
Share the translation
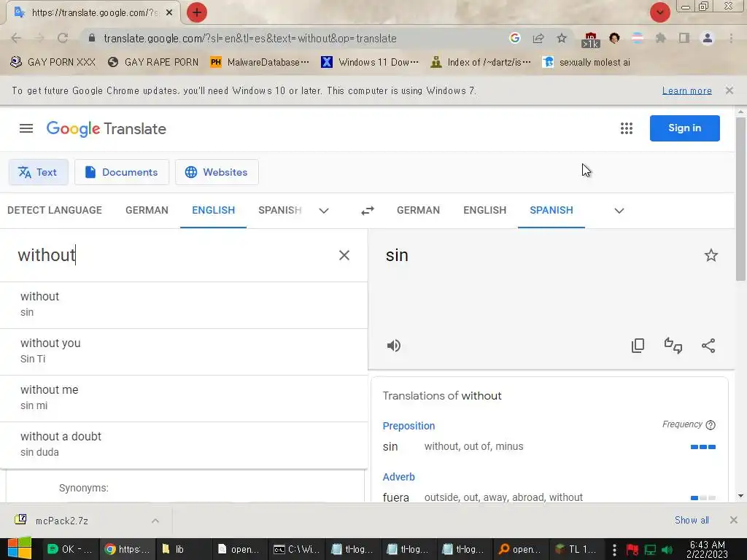pyautogui.click(x=708, y=346)
